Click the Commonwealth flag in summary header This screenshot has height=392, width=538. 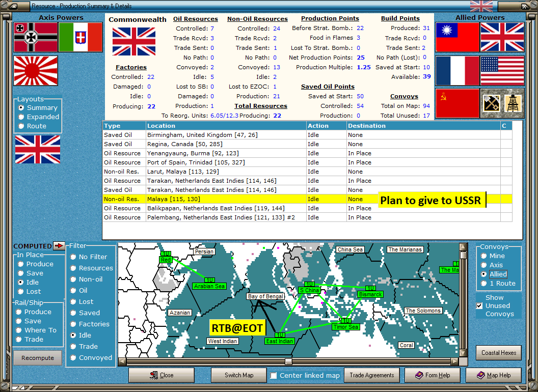(x=134, y=42)
